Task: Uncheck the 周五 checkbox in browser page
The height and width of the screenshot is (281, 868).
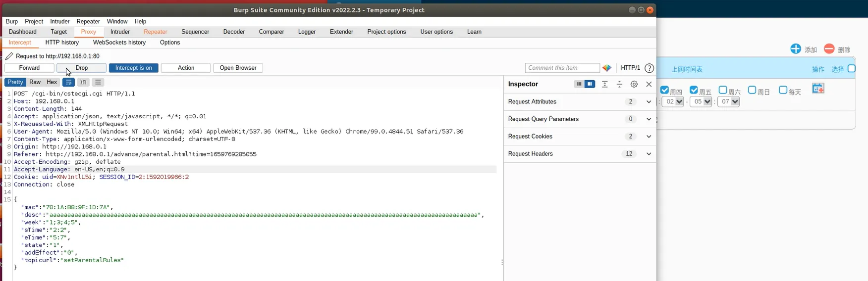Action: tap(694, 90)
